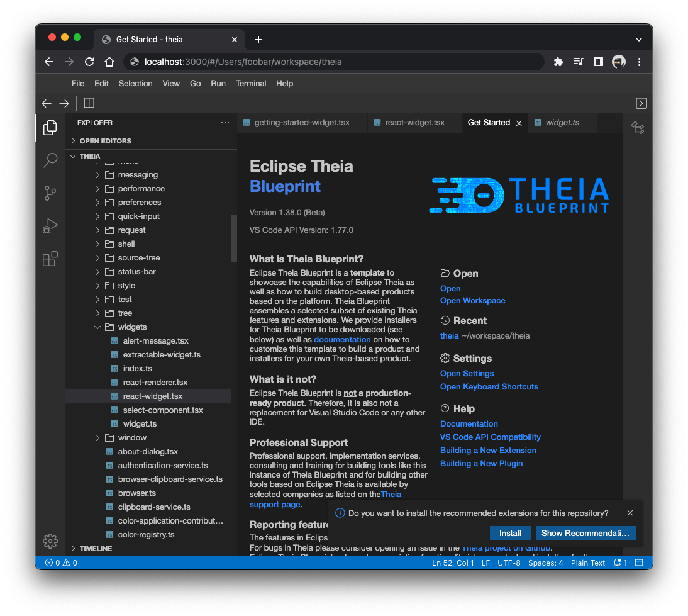
Task: Toggle the split editor layout icon
Action: click(x=88, y=103)
